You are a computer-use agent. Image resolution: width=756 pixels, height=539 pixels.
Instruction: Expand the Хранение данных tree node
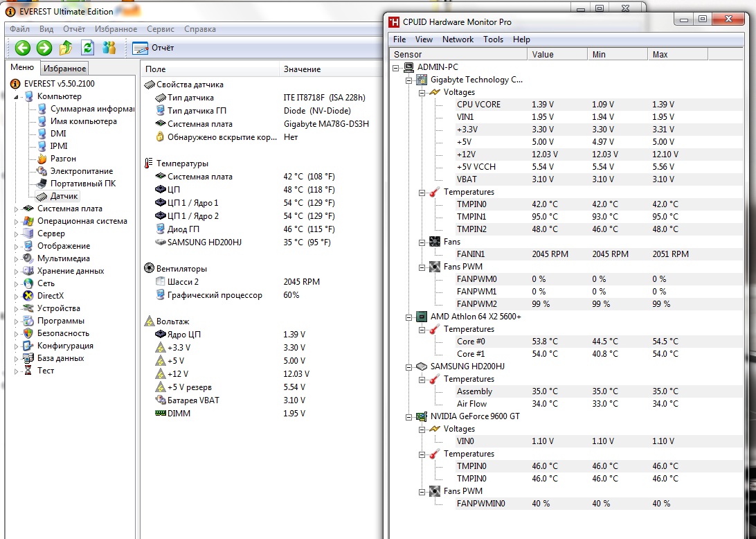pyautogui.click(x=16, y=271)
